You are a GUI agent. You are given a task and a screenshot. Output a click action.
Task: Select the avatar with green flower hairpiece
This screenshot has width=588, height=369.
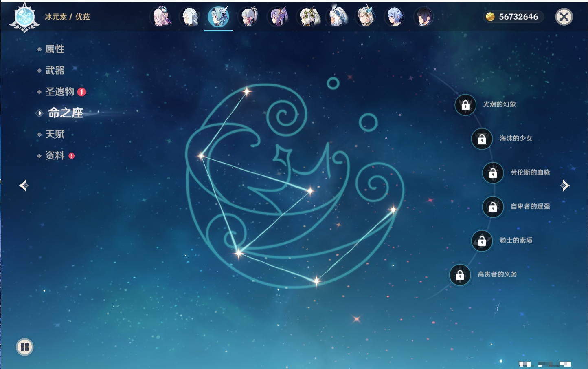coord(308,17)
